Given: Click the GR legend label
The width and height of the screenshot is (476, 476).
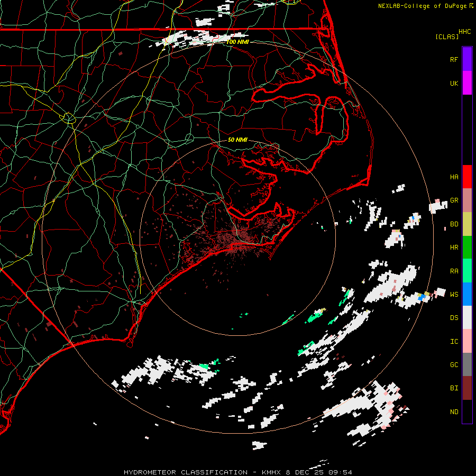Looking at the screenshot, I should (x=454, y=200).
